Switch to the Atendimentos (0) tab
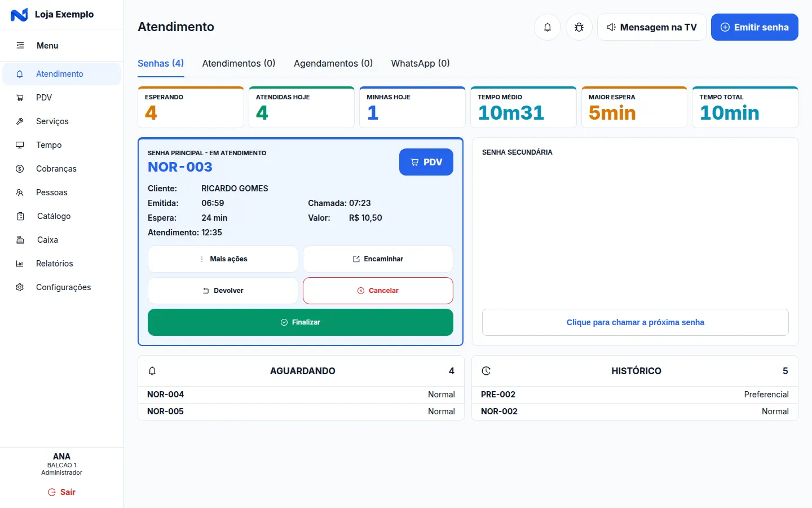812x508 pixels. pyautogui.click(x=239, y=63)
